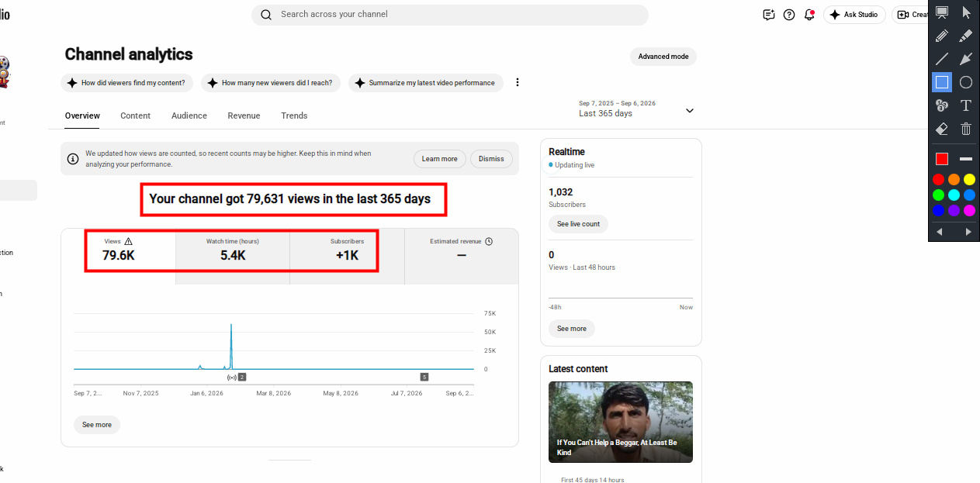Open the help question mark icon
Viewport: 980px width, 483px height.
[789, 15]
